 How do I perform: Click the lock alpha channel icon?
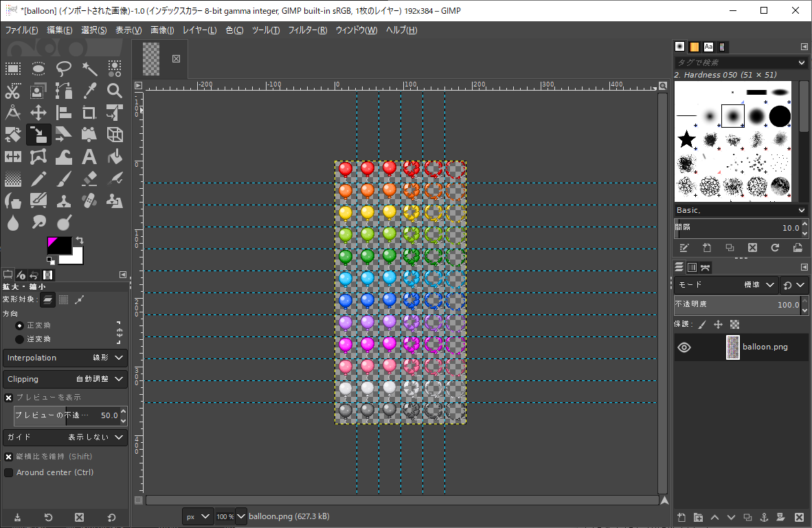[734, 325]
